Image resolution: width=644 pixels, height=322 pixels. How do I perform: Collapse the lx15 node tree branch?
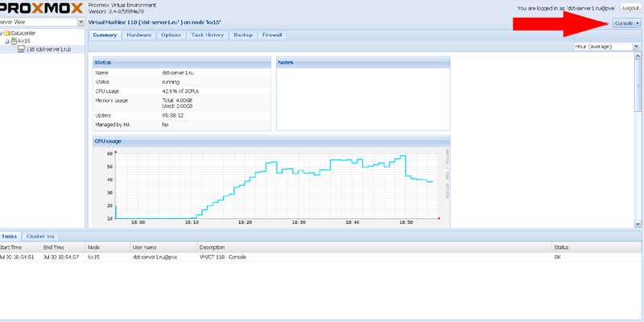point(7,42)
